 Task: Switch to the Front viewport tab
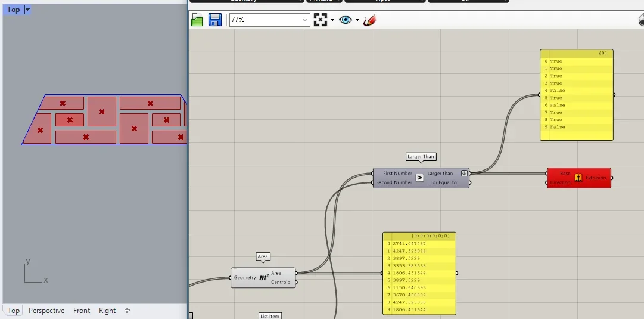tap(82, 311)
